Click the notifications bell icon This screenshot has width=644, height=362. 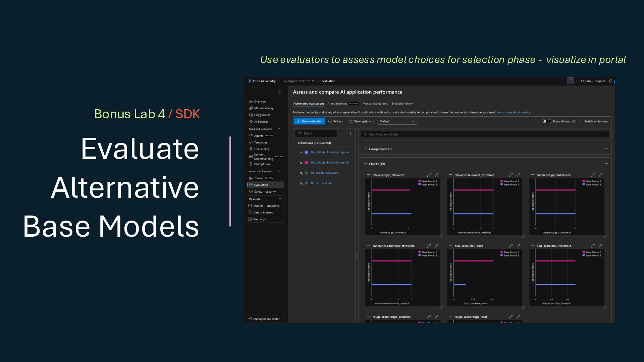[x=610, y=81]
